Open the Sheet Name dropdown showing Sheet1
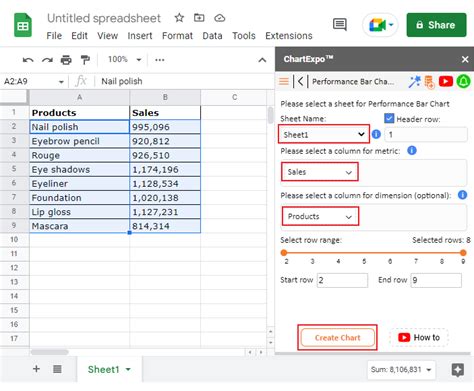 pos(324,134)
